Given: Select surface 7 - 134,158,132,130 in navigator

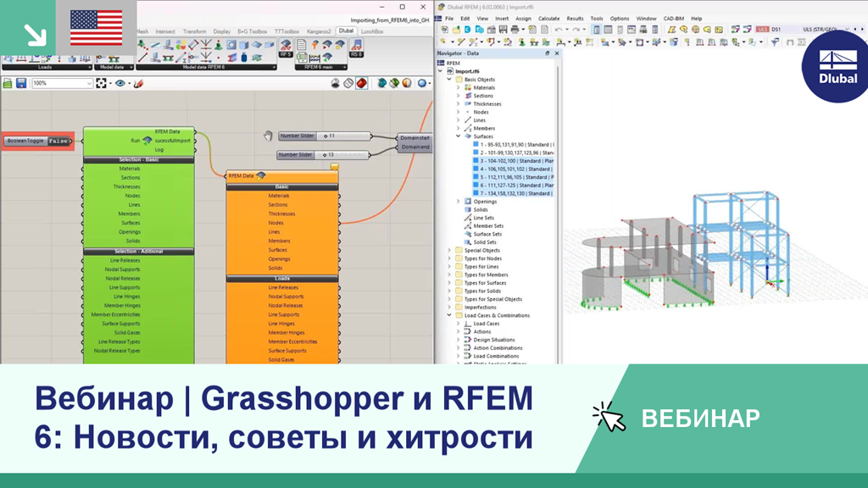Looking at the screenshot, I should pyautogui.click(x=513, y=194).
